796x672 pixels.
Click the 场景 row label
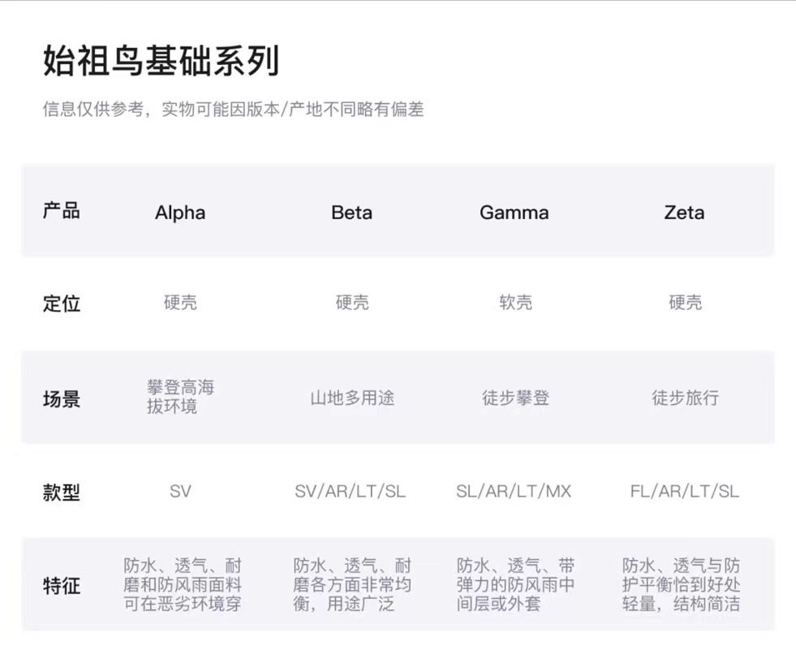(x=62, y=398)
